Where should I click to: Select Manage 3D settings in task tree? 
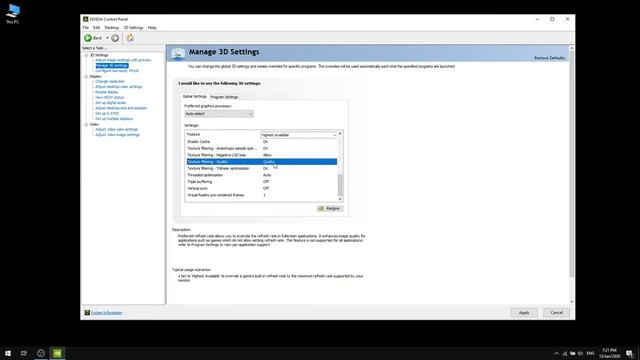click(x=112, y=65)
